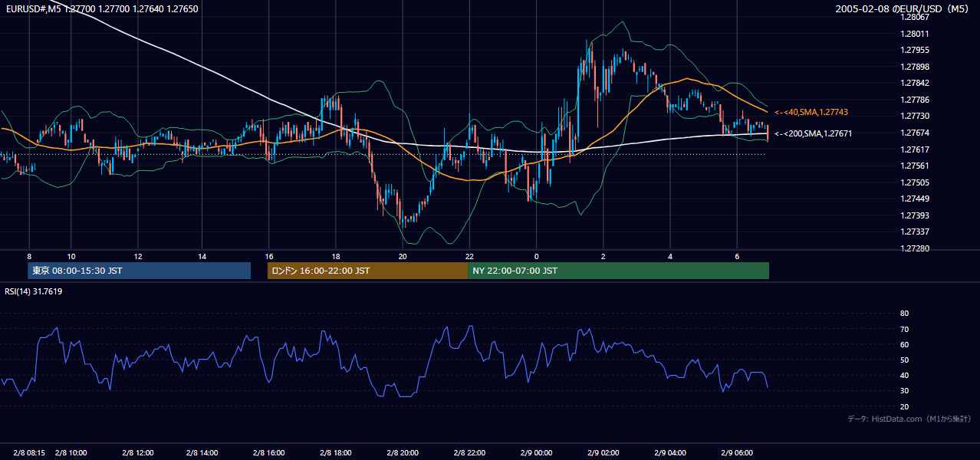The width and height of the screenshot is (980, 460).
Task: Click the 2/9 04:00 time label
Action: [x=670, y=452]
